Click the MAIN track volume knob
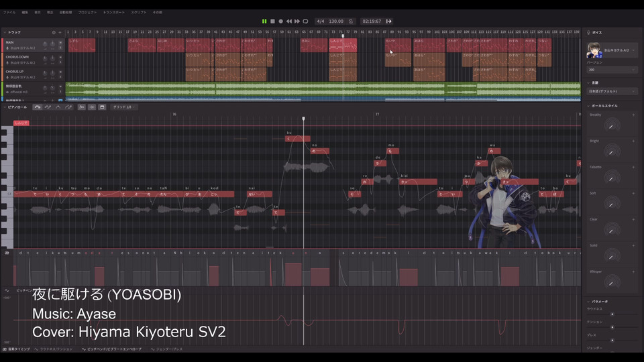This screenshot has width=644, height=362. [x=45, y=44]
